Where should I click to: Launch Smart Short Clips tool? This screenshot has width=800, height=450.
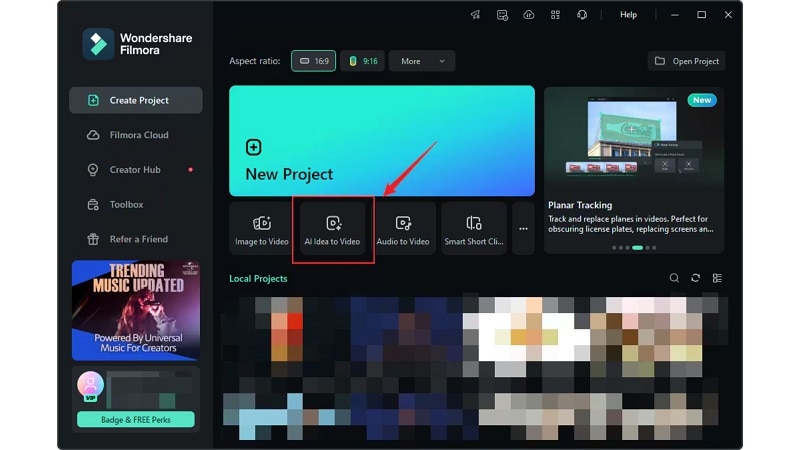point(473,229)
